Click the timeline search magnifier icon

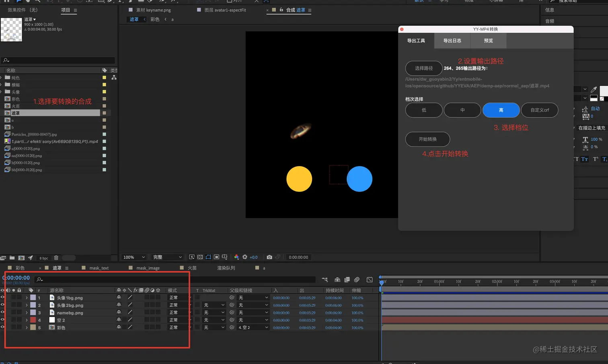point(39,279)
